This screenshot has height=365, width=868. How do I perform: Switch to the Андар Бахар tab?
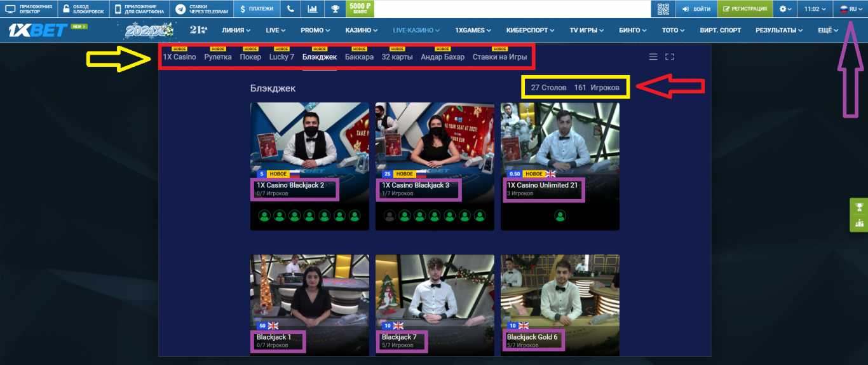point(442,57)
